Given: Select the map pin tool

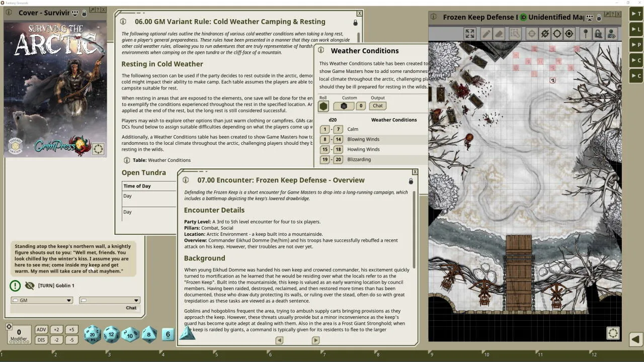Looking at the screenshot, I should (586, 34).
